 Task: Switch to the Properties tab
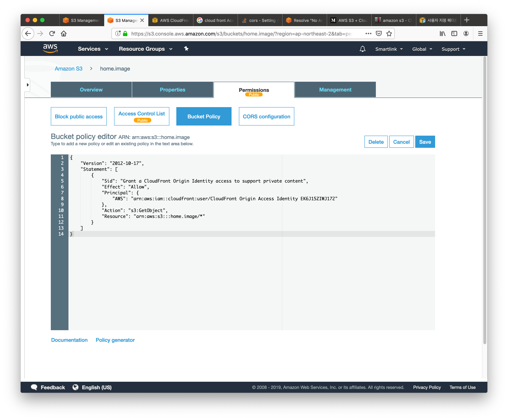pyautogui.click(x=172, y=90)
